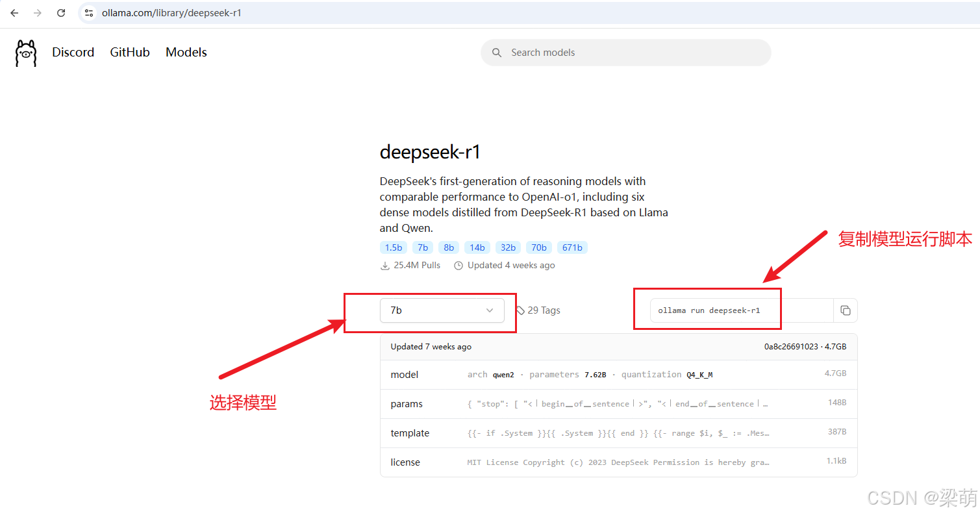Click the tag icon beside 29 Tags

(x=520, y=310)
